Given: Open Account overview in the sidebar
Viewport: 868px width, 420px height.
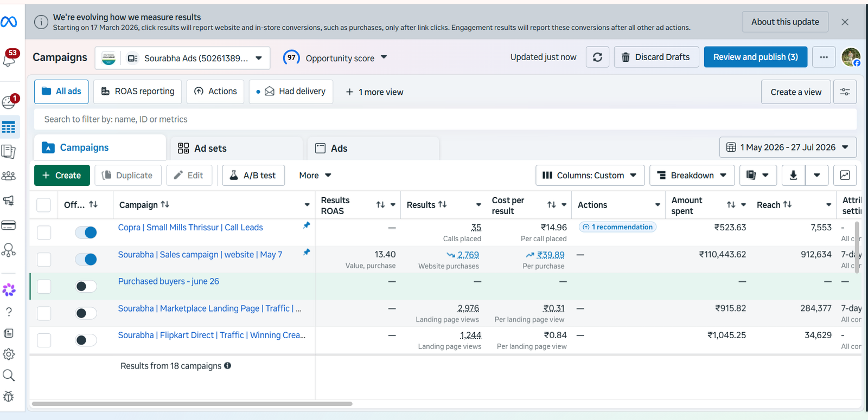Looking at the screenshot, I should 9,101.
